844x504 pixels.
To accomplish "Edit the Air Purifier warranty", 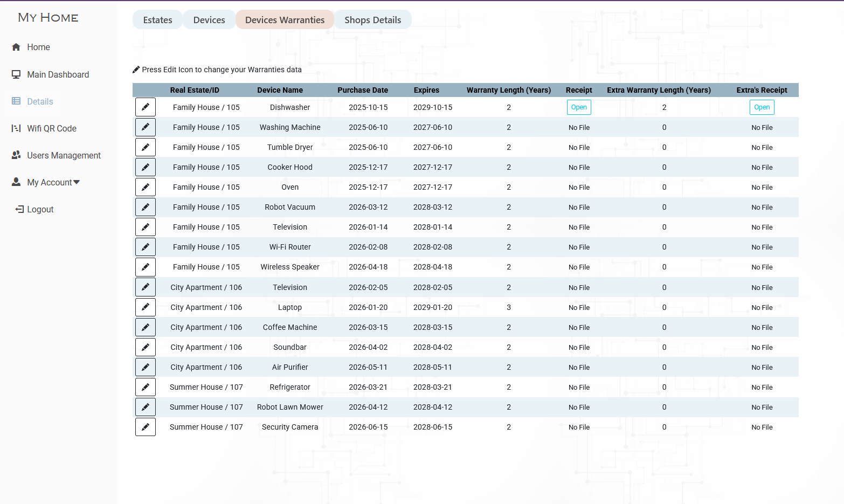I will 146,367.
